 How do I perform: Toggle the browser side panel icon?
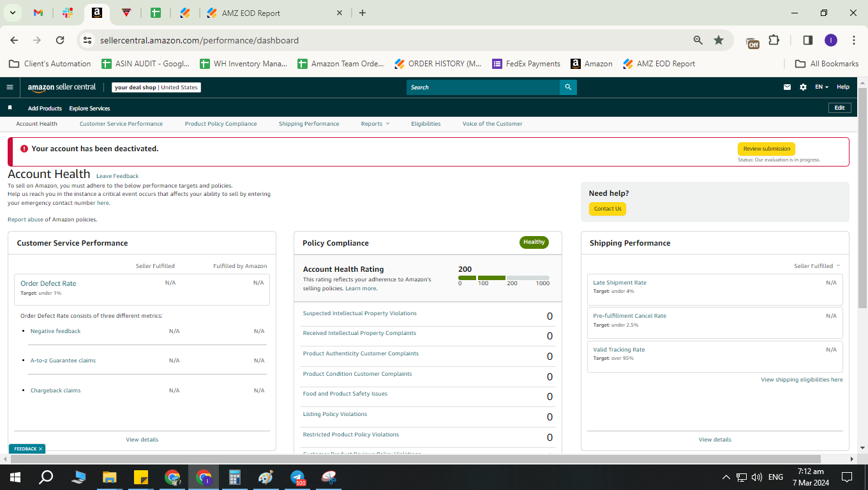(x=807, y=40)
